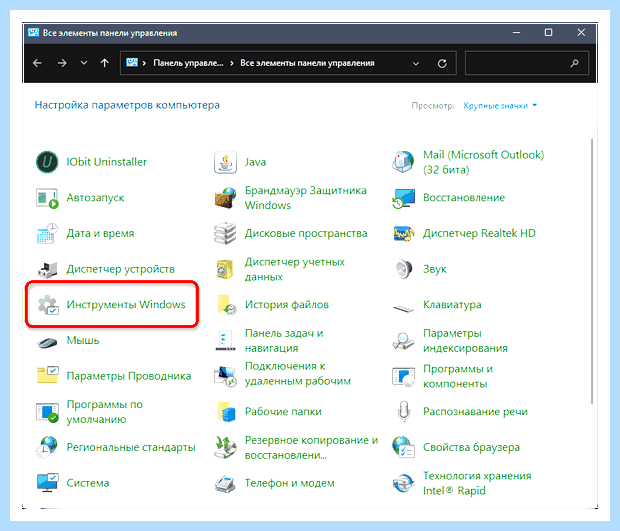Image resolution: width=620 pixels, height=531 pixels.
Task: Open Свойства браузера link
Action: click(x=471, y=448)
